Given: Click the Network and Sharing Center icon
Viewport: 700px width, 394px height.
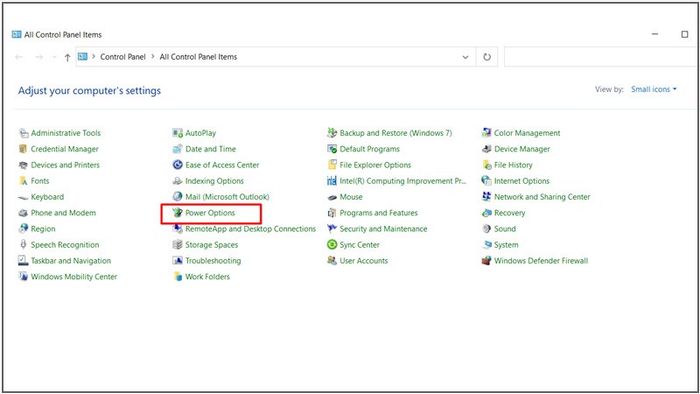Looking at the screenshot, I should [487, 197].
